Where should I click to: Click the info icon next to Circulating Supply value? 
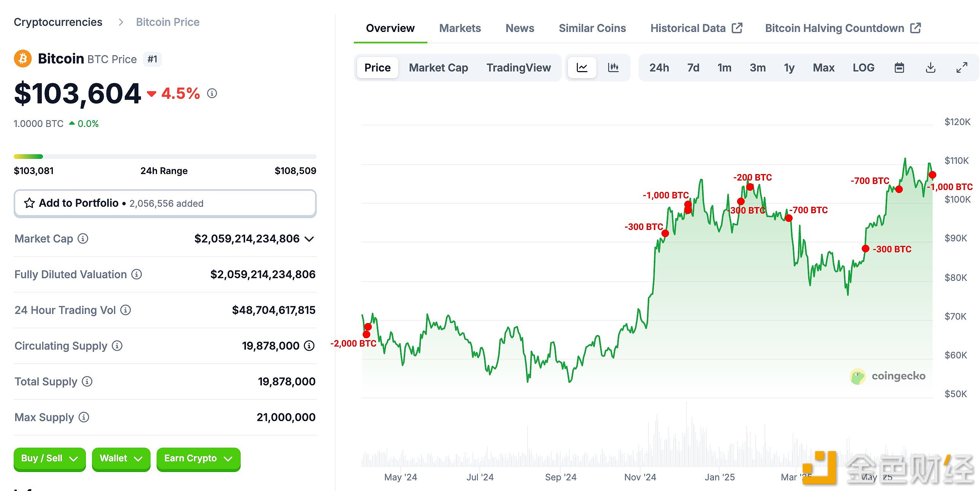click(x=309, y=346)
